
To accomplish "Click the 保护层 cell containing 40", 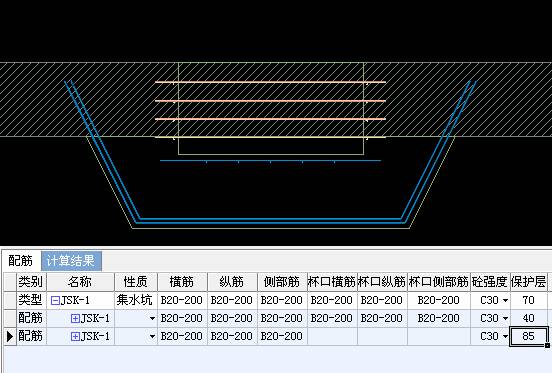I will click(x=529, y=318).
